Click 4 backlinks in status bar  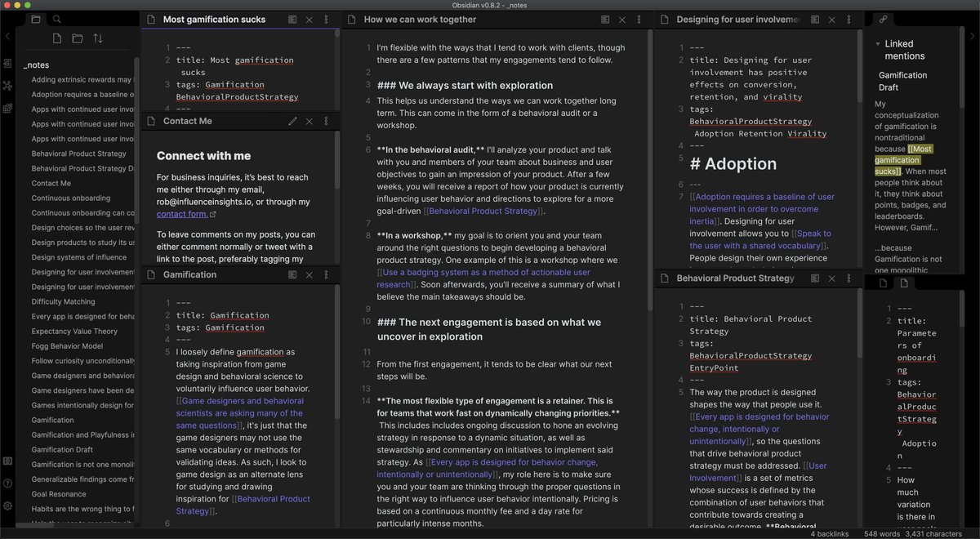click(x=831, y=533)
